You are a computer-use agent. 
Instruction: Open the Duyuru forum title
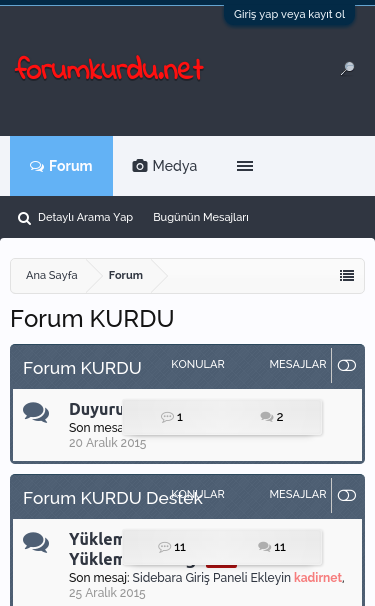(x=96, y=409)
